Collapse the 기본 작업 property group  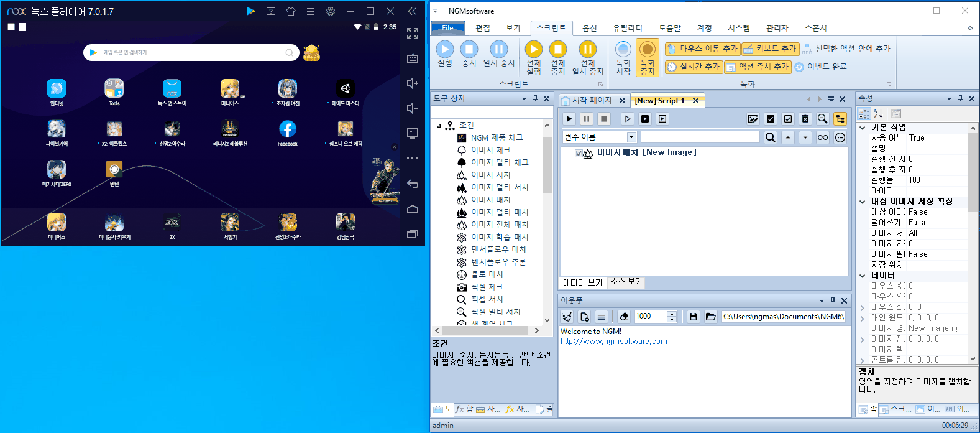(863, 128)
